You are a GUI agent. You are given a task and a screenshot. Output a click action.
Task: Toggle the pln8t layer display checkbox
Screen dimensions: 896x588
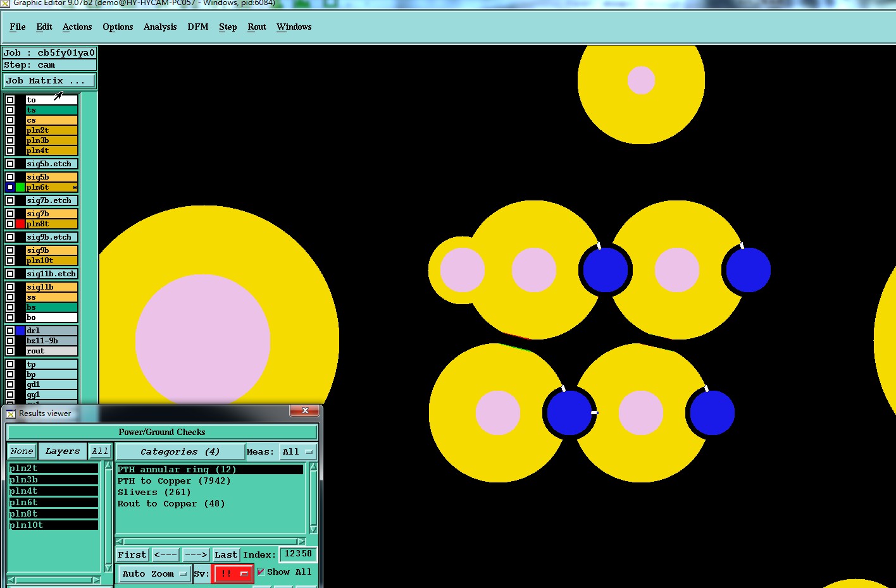tap(10, 224)
